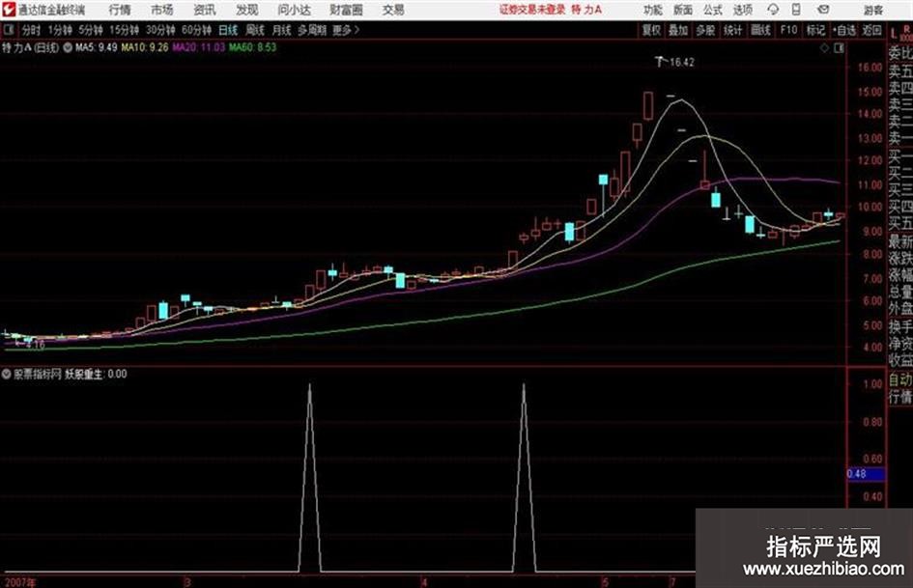Click the 复权 adjustment button
This screenshot has width=913, height=588.
(651, 30)
